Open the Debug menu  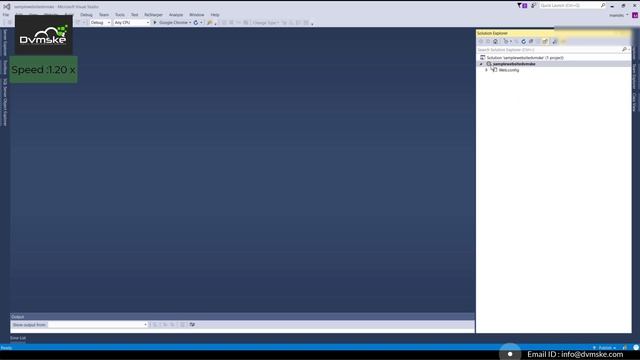click(86, 15)
